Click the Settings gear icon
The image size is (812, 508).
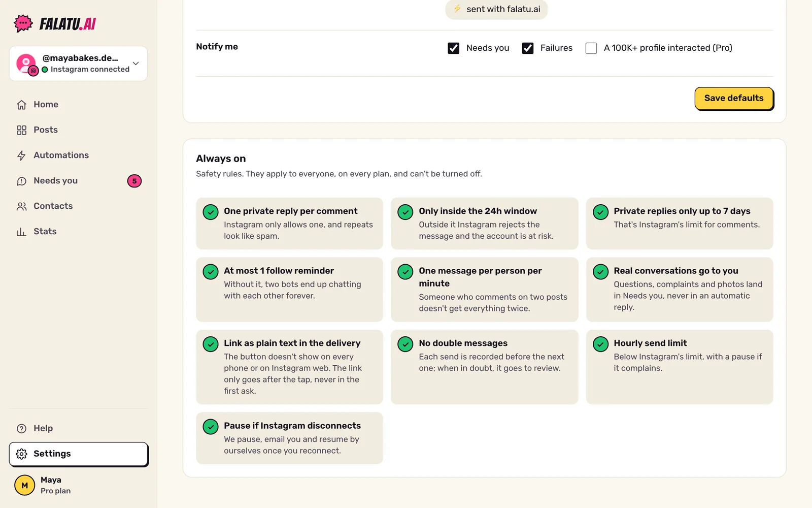pos(21,454)
